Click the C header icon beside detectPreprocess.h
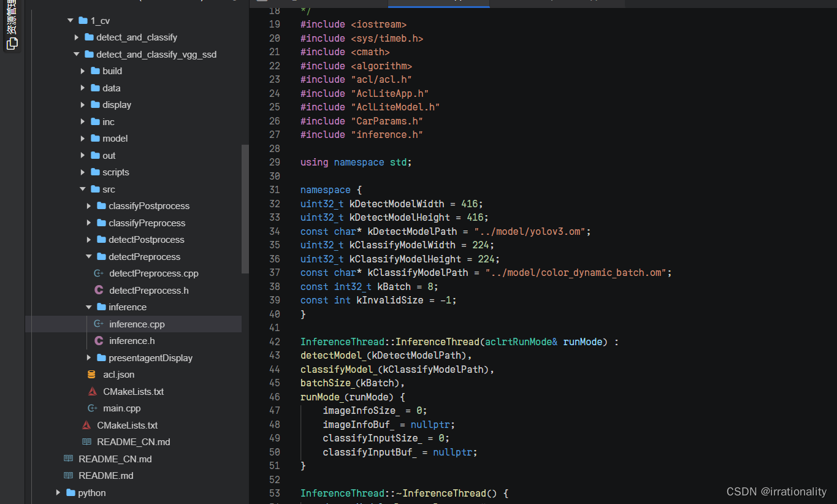Image resolution: width=837 pixels, height=504 pixels. 98,290
